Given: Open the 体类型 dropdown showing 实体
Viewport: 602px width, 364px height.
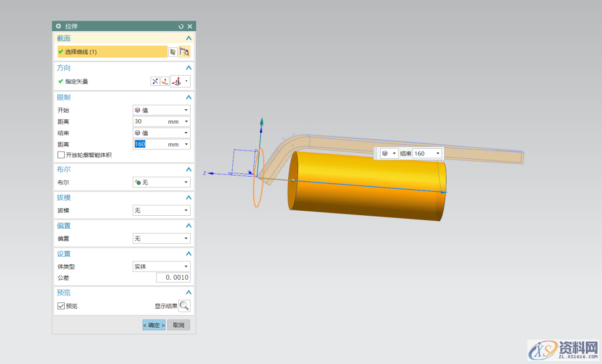Looking at the screenshot, I should [x=161, y=266].
